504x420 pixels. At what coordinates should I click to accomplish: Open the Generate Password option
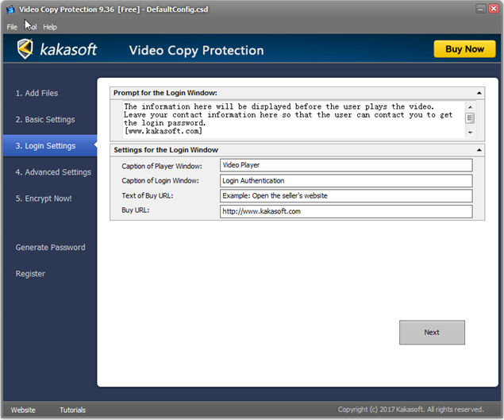point(51,248)
